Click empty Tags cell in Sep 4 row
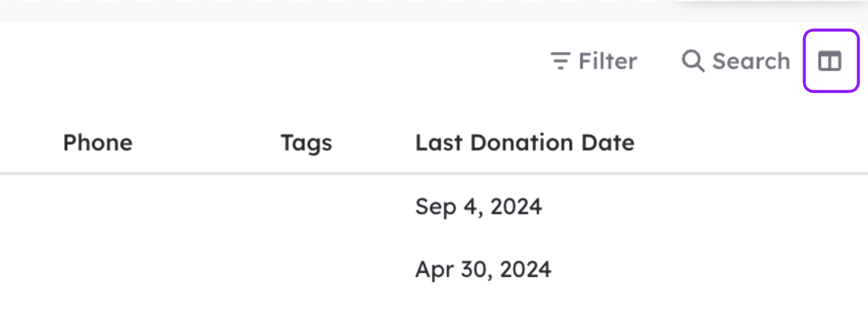 pos(337,206)
